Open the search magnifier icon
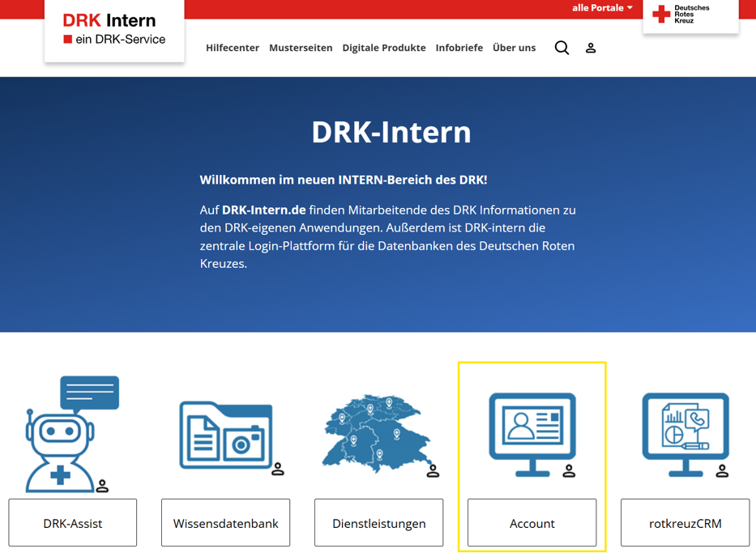 pyautogui.click(x=562, y=48)
